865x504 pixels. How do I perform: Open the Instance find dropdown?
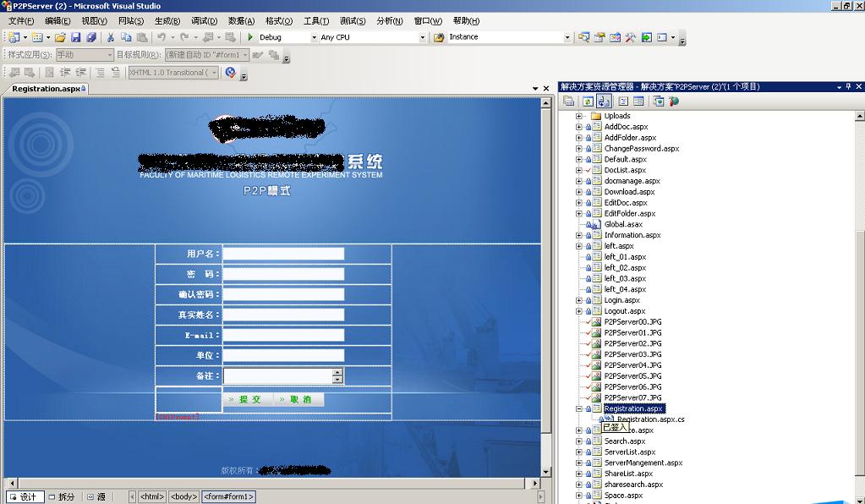(567, 37)
